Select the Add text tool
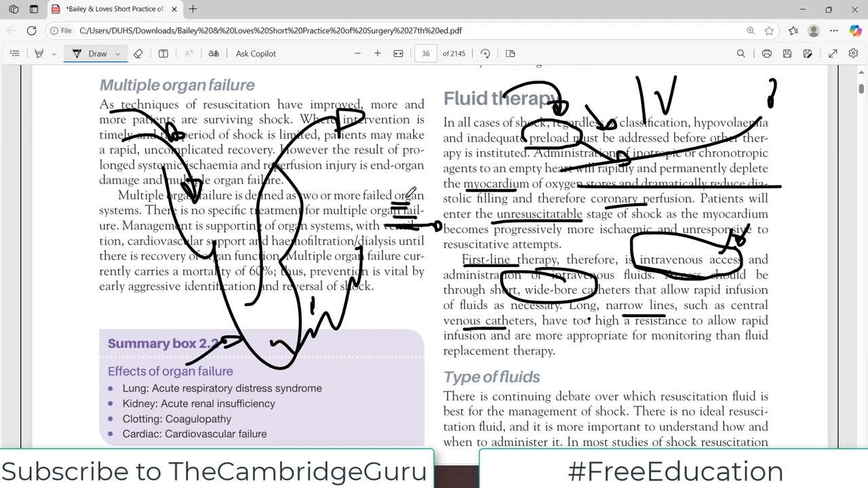Viewport: 868px width, 488px height. pos(163,54)
